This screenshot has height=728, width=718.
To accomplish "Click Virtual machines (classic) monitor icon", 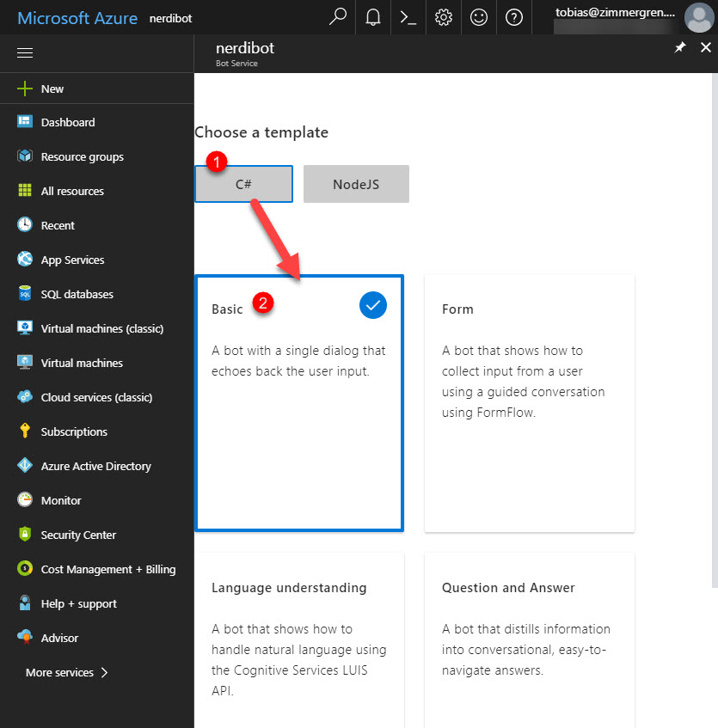I will click(x=25, y=327).
